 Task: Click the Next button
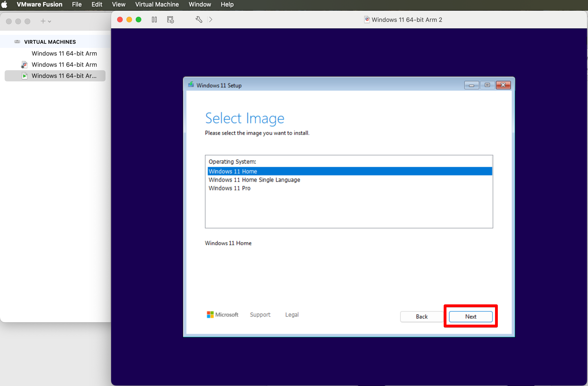tap(470, 316)
